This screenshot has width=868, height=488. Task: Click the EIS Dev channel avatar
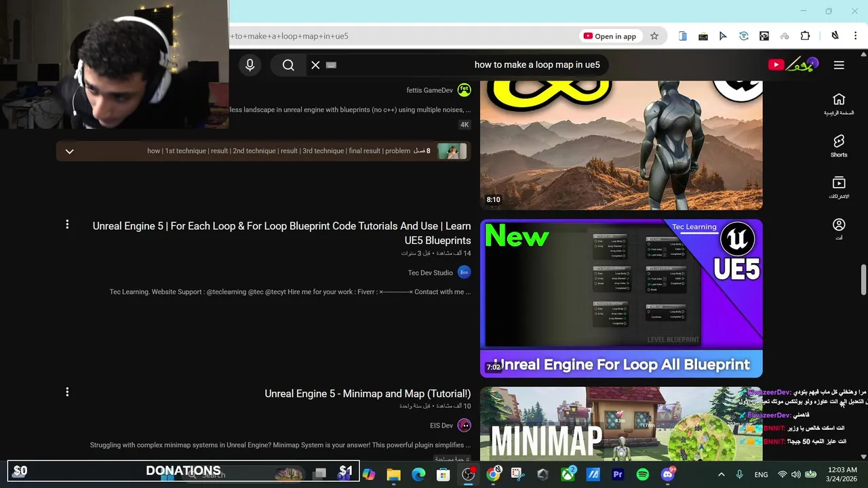464,426
